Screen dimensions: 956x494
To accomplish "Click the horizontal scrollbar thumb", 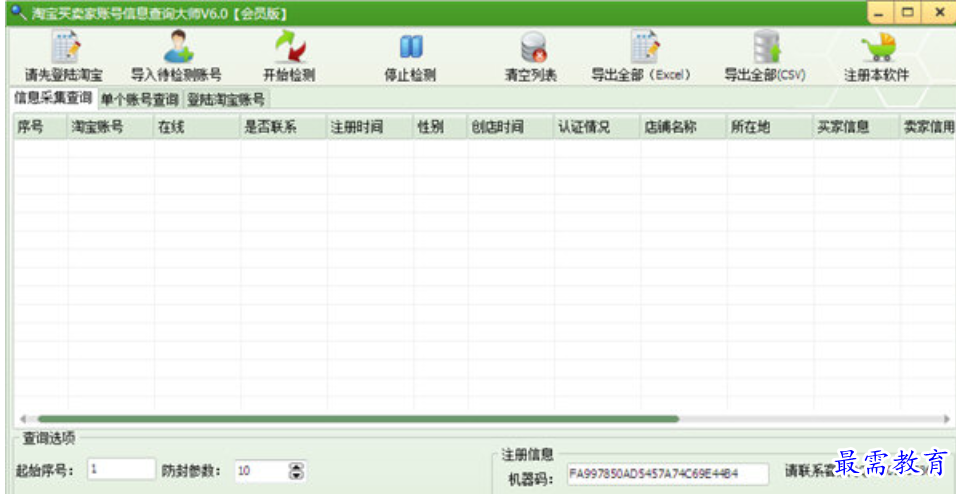I will [x=358, y=419].
